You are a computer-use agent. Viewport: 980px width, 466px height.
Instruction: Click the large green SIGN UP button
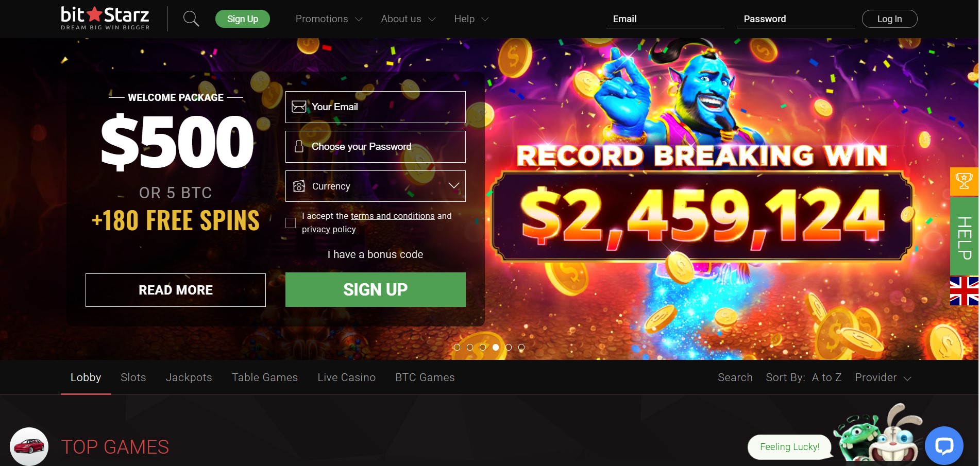tap(376, 290)
